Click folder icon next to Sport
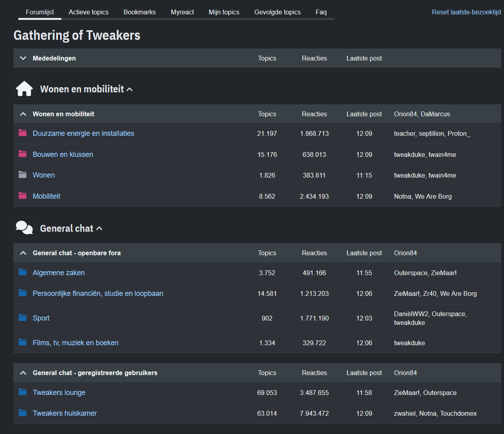The height and width of the screenshot is (434, 504). tap(23, 318)
